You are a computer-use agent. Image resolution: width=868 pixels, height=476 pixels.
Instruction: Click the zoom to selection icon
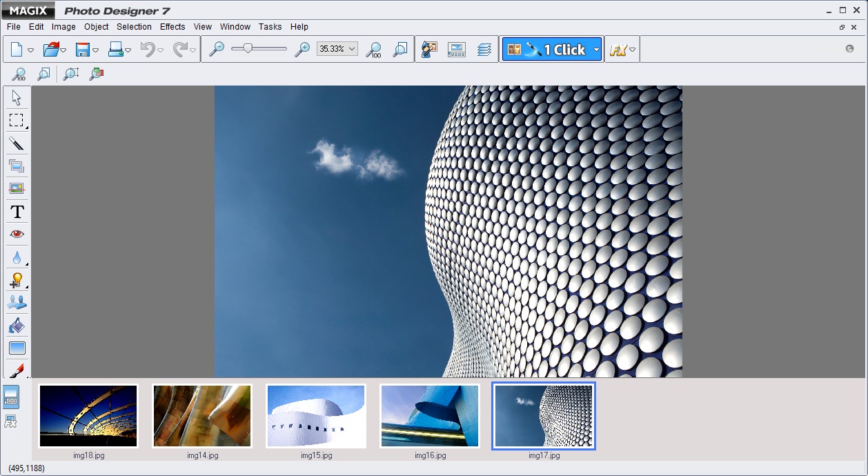click(x=70, y=74)
